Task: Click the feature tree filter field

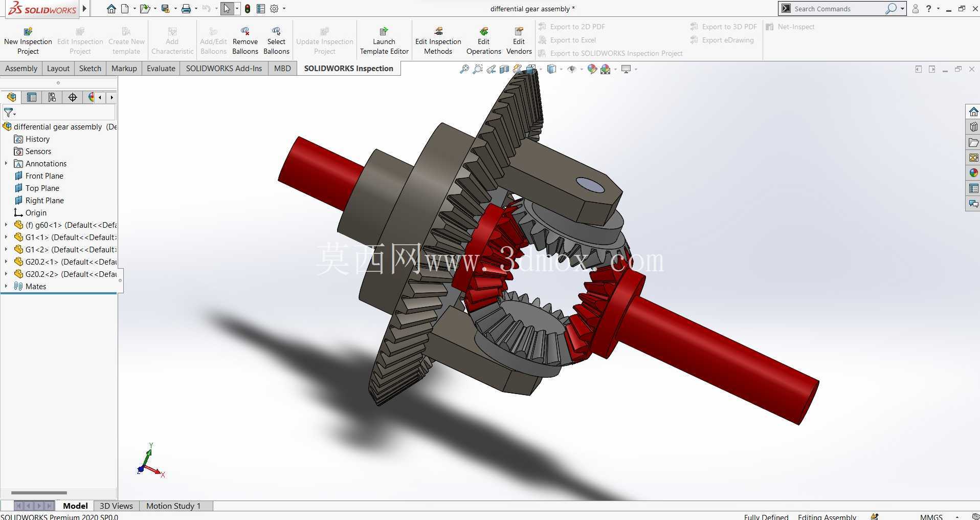Action: [59, 113]
